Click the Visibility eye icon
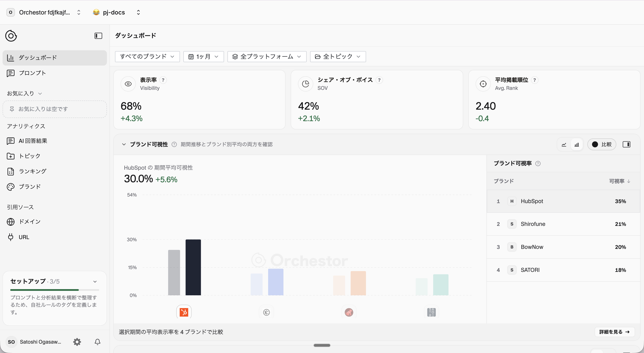The width and height of the screenshot is (644, 353). (x=128, y=84)
